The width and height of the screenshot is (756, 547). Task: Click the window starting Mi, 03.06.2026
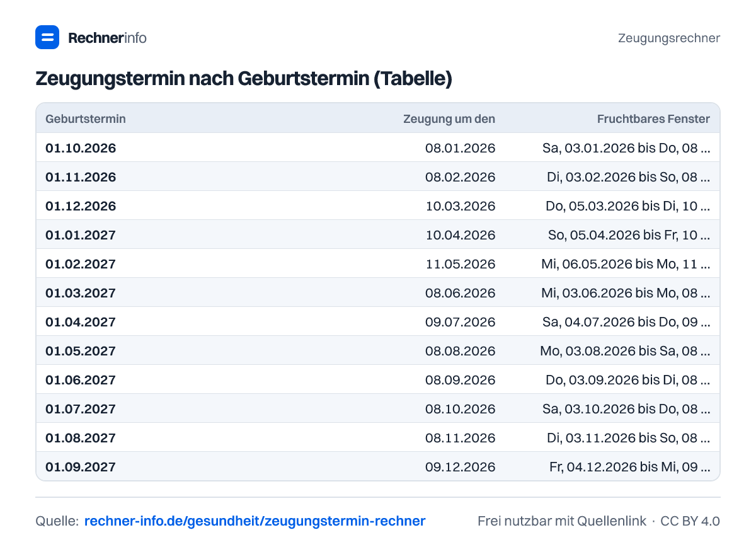[x=626, y=293]
